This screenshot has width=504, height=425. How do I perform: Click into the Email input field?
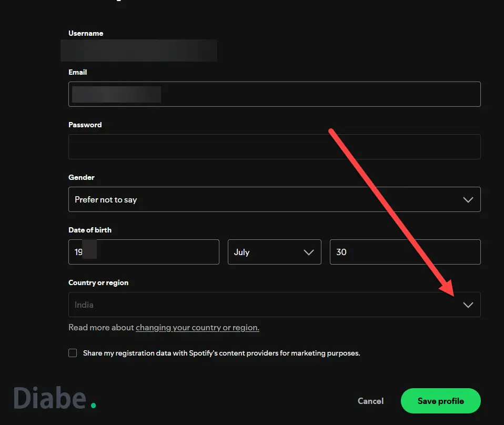(316, 95)
